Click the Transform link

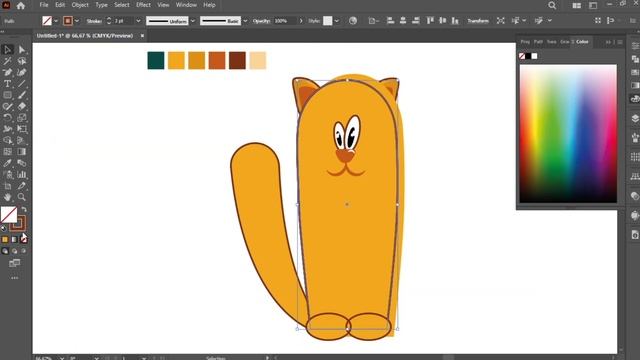pos(478,21)
